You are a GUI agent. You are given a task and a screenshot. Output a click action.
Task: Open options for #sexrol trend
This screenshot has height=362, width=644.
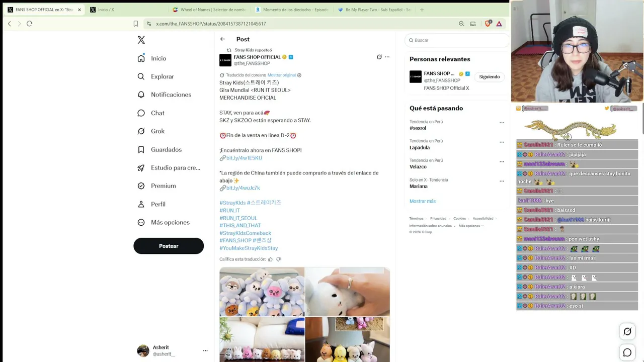[x=502, y=123]
